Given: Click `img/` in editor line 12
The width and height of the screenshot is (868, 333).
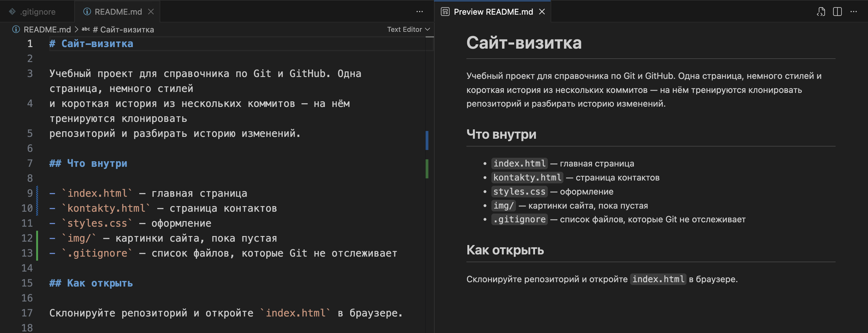Looking at the screenshot, I should pos(79,238).
